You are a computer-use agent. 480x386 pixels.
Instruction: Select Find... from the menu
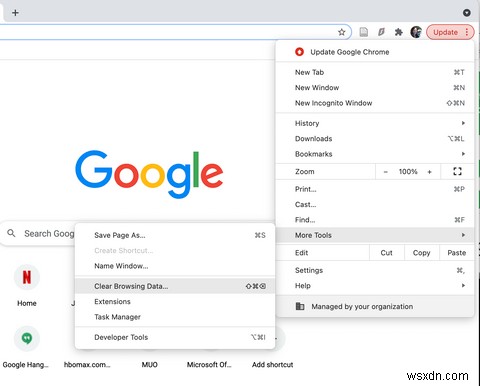tap(375, 220)
